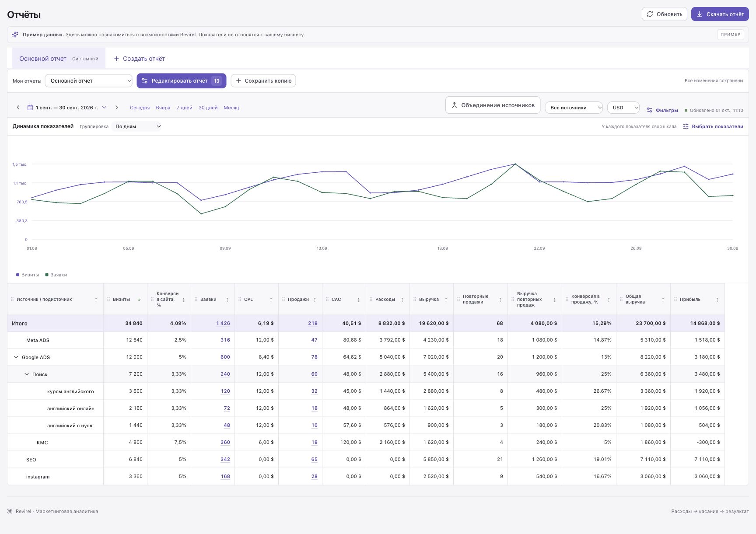Sort by CAC column
Screen dimensions: 756x534
coord(358,300)
